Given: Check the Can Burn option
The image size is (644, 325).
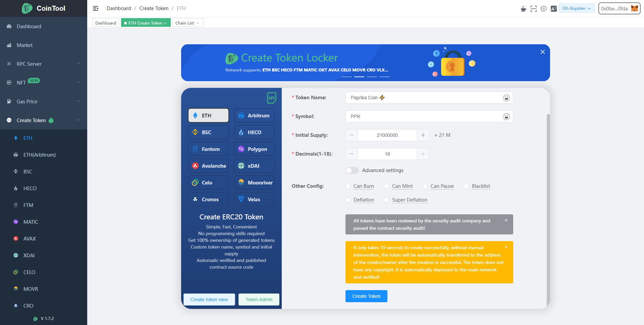Looking at the screenshot, I should coord(348,186).
